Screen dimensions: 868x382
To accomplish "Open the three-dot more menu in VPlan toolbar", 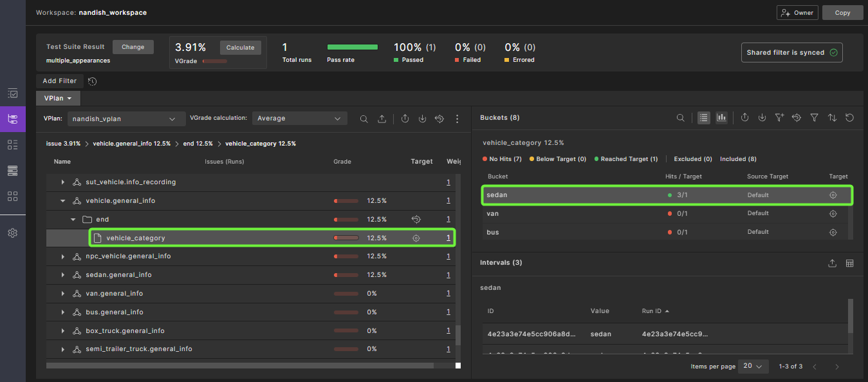I will point(457,119).
